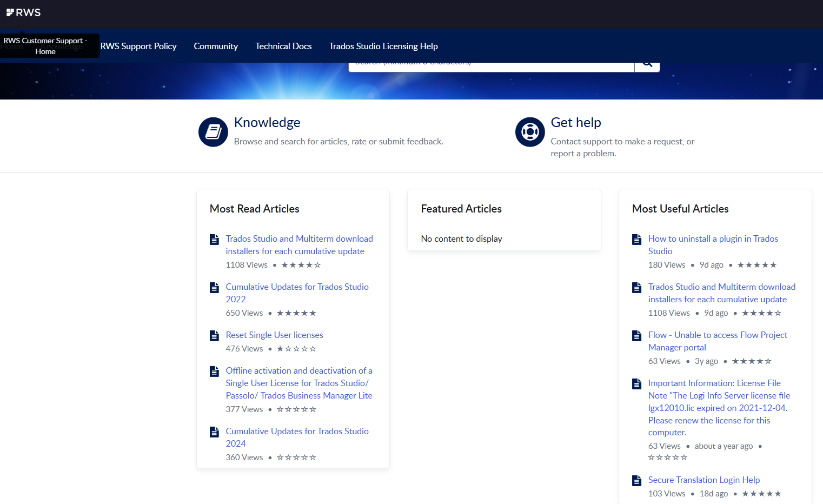
Task: Open How to uninstall a plugin article
Action: pyautogui.click(x=713, y=245)
